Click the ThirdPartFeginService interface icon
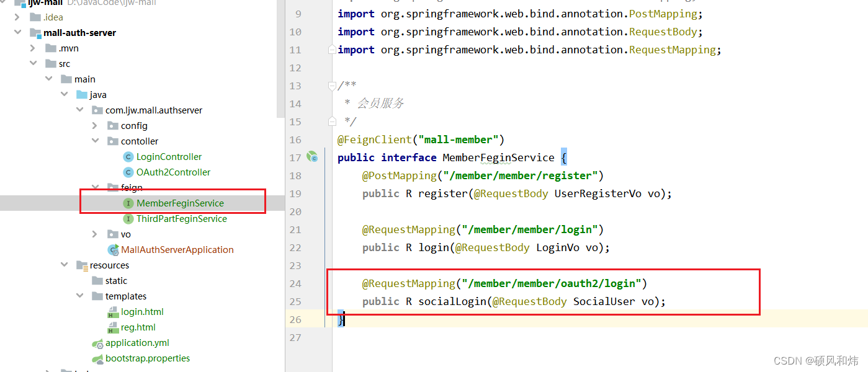This screenshot has width=868, height=372. pos(128,219)
